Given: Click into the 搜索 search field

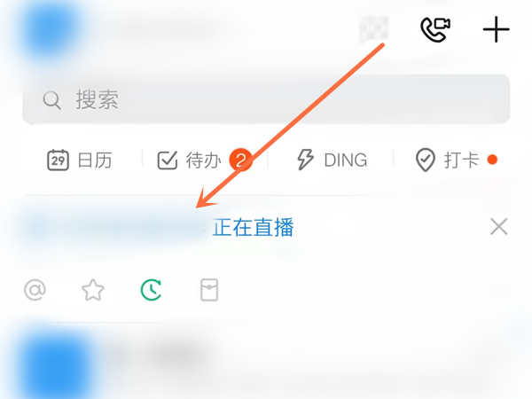Looking at the screenshot, I should tap(266, 99).
